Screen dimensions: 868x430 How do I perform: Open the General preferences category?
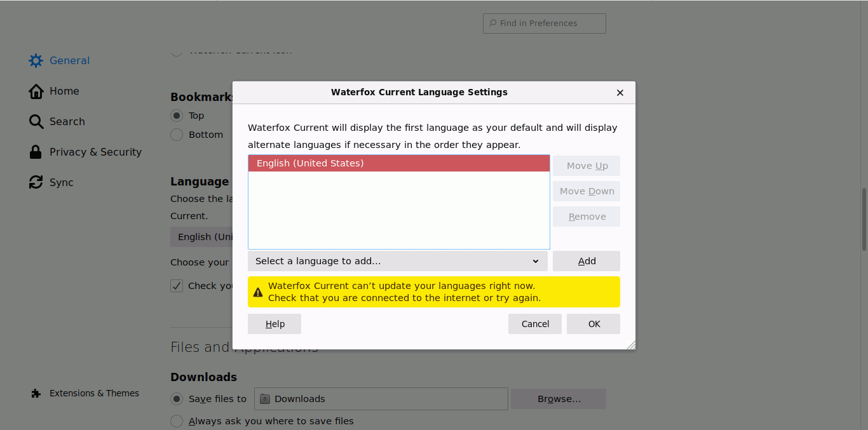click(59, 61)
